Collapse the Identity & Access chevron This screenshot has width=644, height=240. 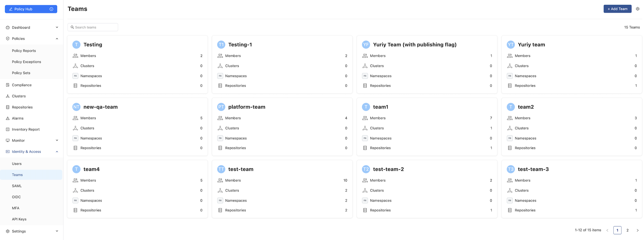[57, 152]
